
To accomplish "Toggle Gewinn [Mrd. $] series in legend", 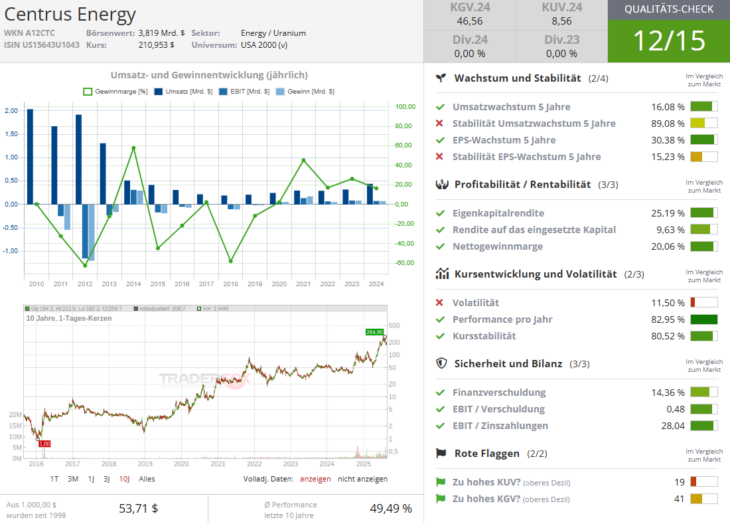I will pos(305,92).
